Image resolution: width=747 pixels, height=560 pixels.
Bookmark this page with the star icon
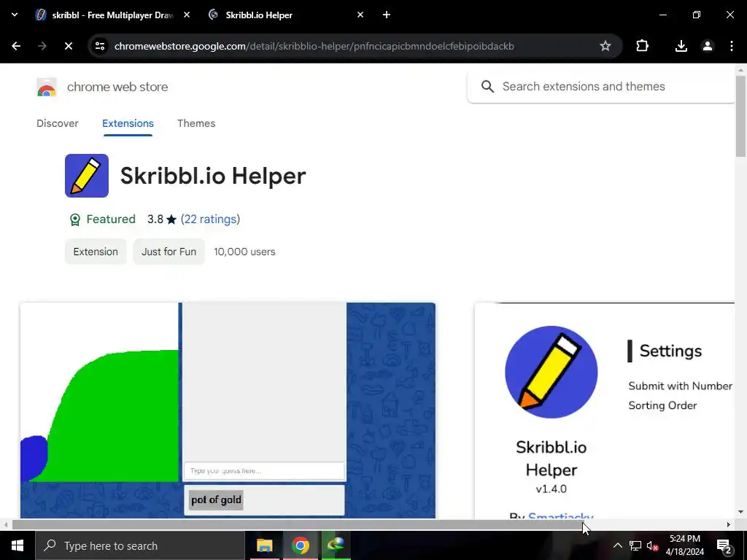pos(605,46)
